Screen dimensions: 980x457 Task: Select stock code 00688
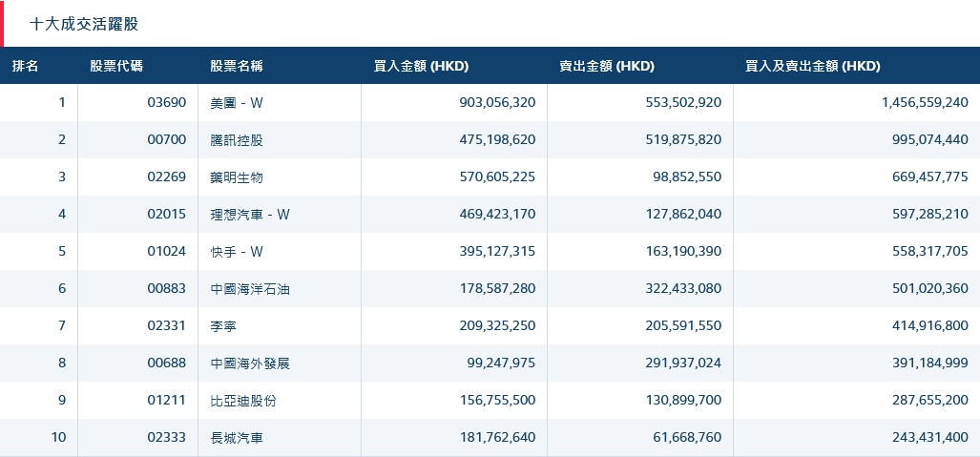[167, 364]
